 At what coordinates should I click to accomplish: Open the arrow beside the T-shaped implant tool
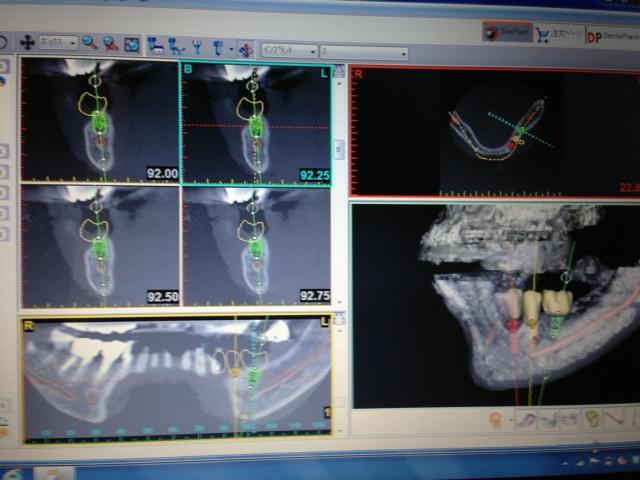[231, 50]
